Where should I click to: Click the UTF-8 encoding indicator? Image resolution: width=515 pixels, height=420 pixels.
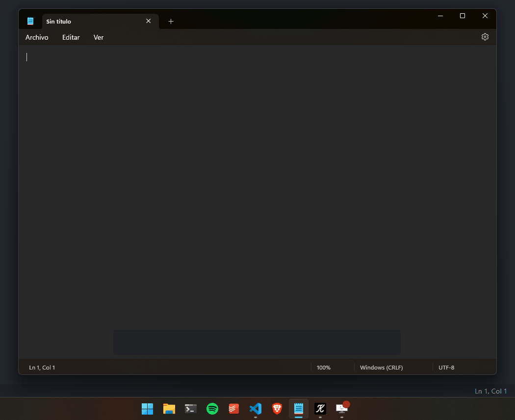click(446, 368)
